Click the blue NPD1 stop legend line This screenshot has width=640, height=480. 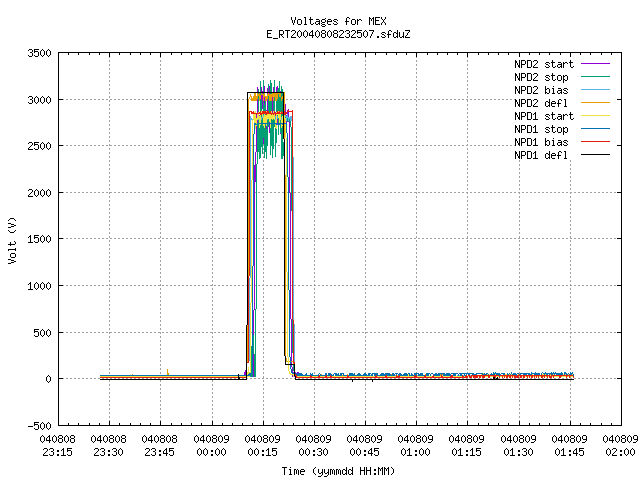click(595, 129)
